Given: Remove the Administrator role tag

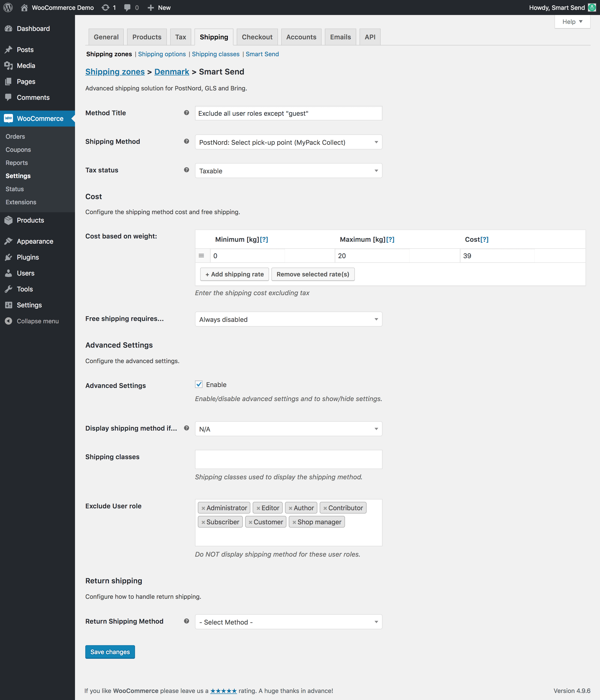Looking at the screenshot, I should (x=203, y=508).
